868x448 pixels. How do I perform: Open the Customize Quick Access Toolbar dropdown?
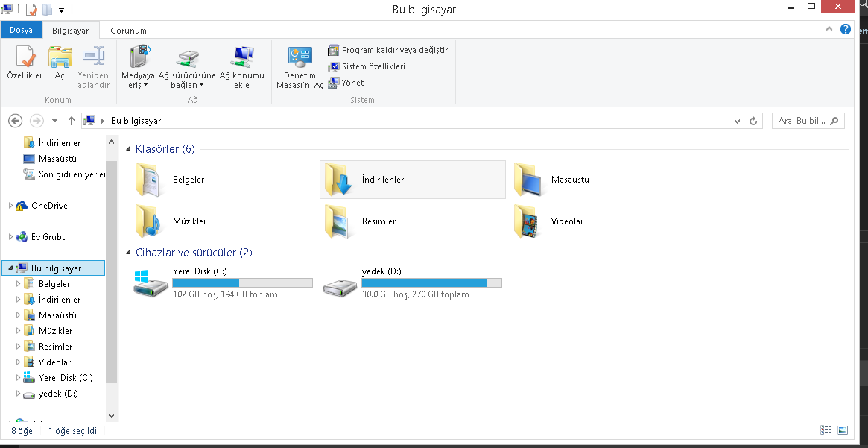[x=61, y=10]
